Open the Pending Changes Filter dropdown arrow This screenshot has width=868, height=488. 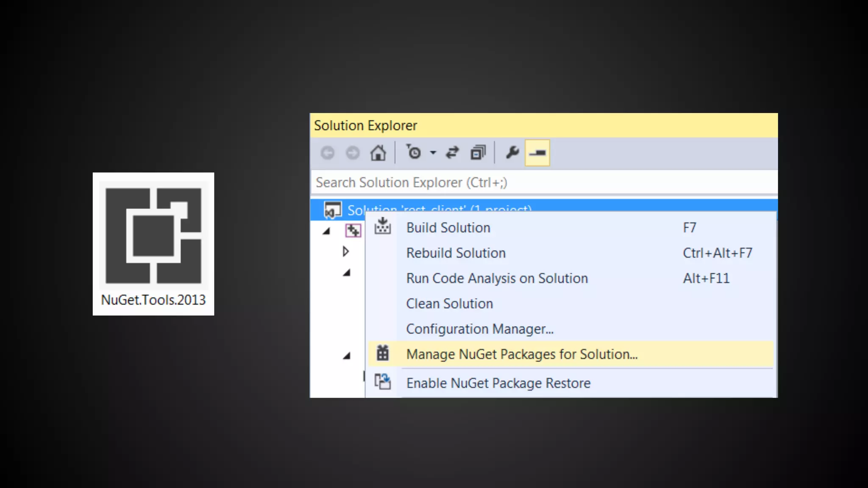click(x=433, y=153)
